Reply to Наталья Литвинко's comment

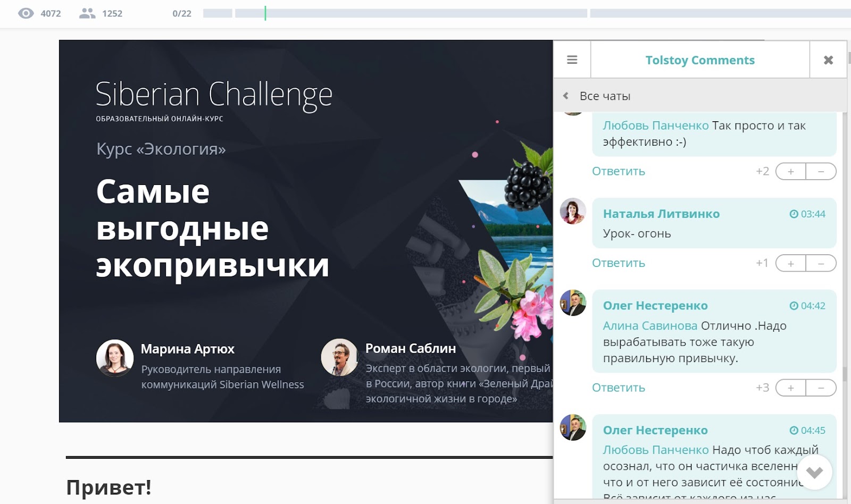619,263
